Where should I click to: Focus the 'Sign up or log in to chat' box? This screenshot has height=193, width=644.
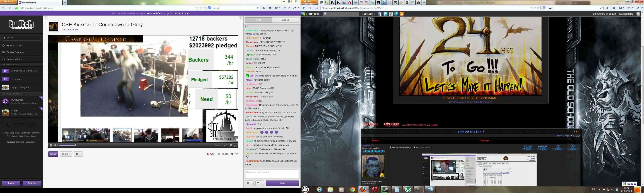[272, 174]
